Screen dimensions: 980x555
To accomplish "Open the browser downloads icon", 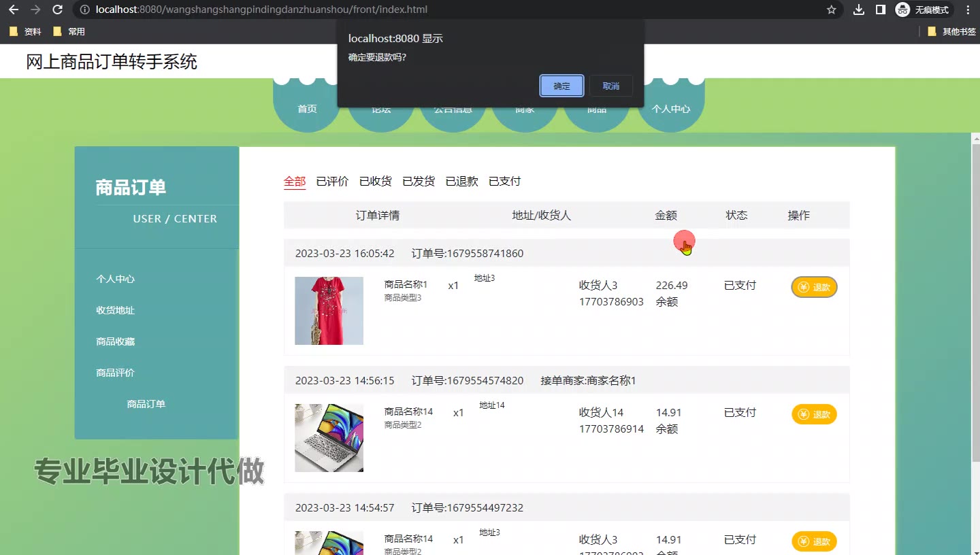I will [x=859, y=10].
